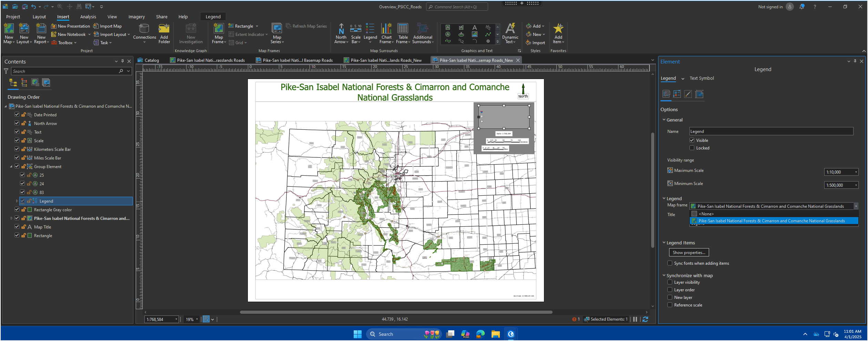Screen dimensions: 868x341
Task: Open the Analysis ribbon tab
Action: [x=88, y=17]
